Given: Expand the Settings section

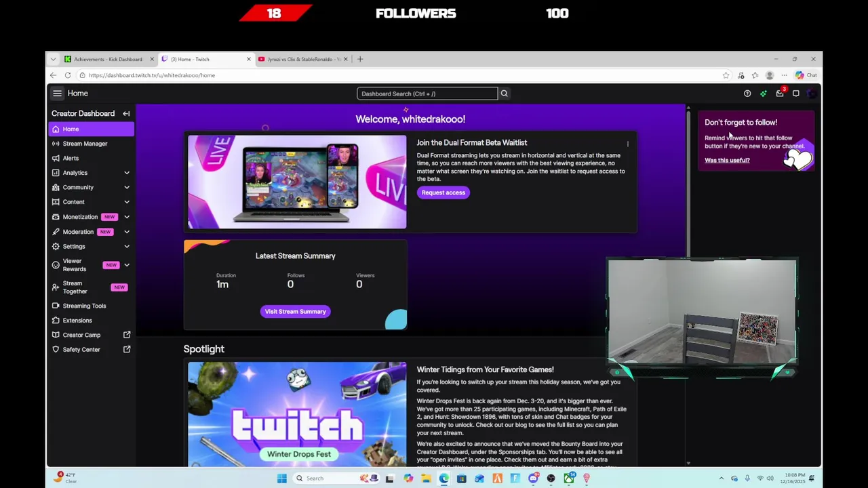Looking at the screenshot, I should [127, 246].
